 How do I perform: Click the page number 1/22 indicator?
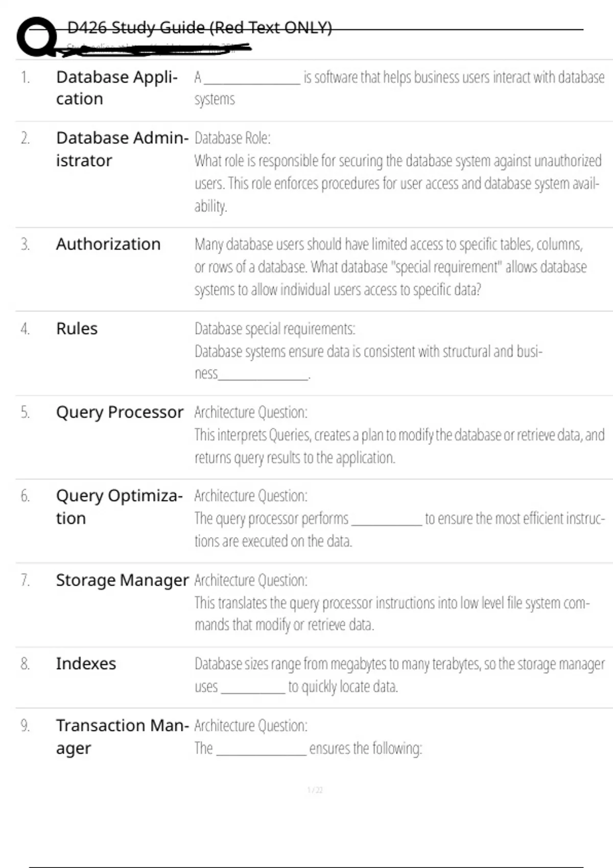[315, 790]
